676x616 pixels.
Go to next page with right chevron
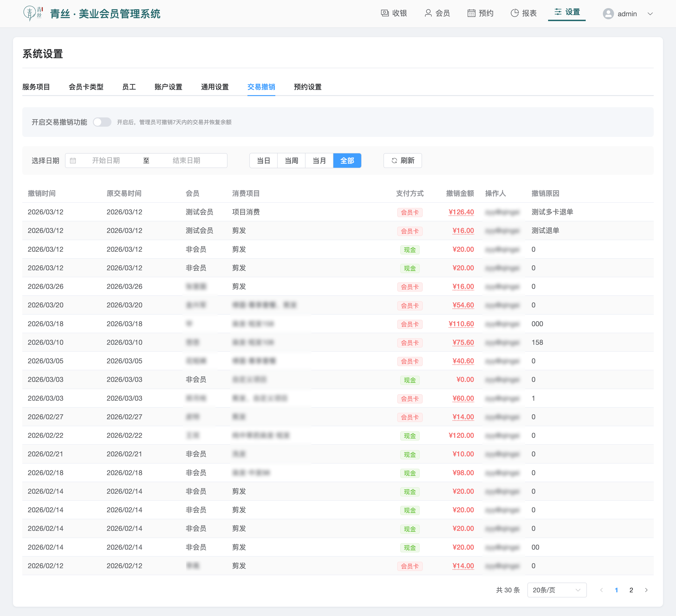click(646, 590)
